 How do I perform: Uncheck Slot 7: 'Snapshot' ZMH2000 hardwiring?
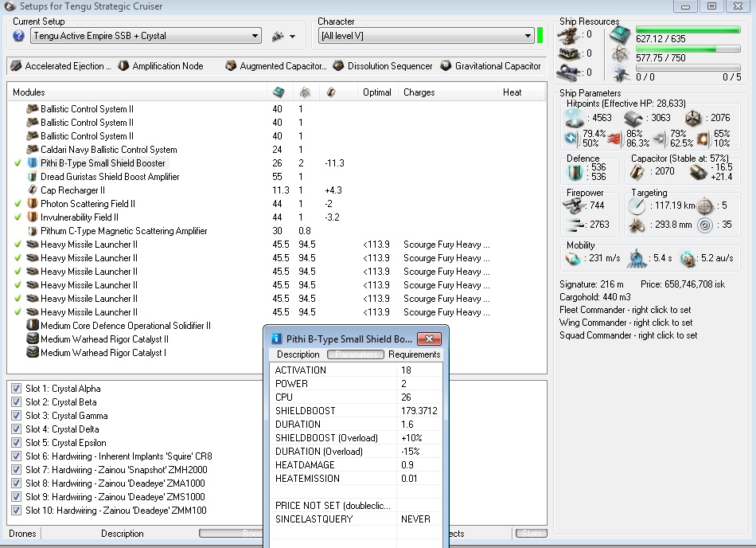[16, 469]
